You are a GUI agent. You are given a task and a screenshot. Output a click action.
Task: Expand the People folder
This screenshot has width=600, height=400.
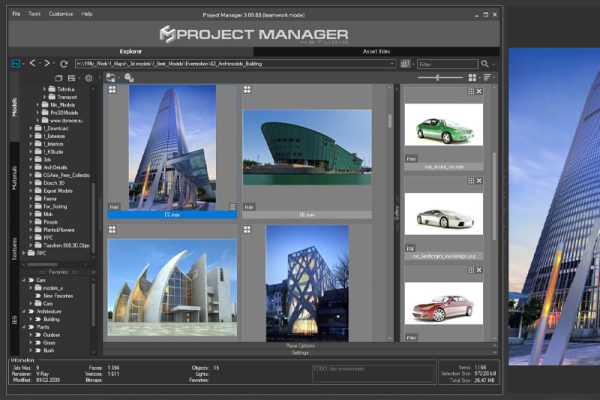(31, 222)
